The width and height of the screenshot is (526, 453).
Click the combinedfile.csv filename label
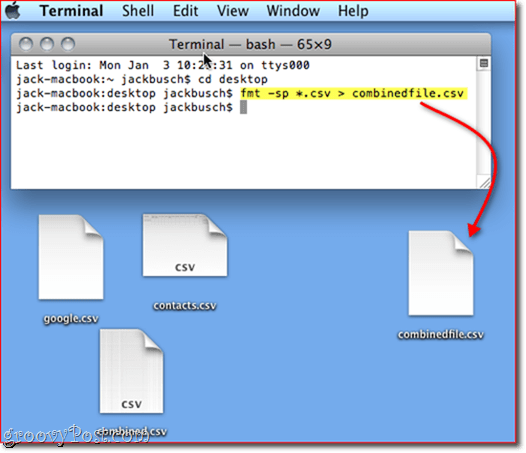click(x=441, y=334)
